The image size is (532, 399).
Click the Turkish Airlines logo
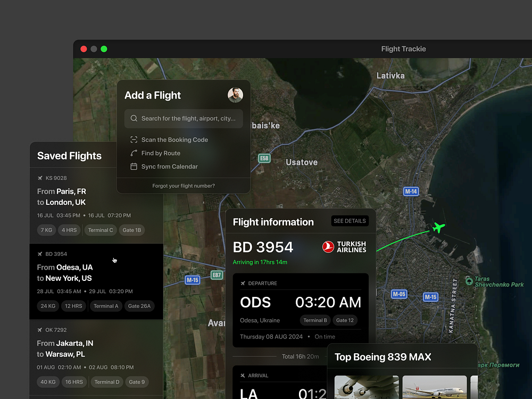point(344,247)
